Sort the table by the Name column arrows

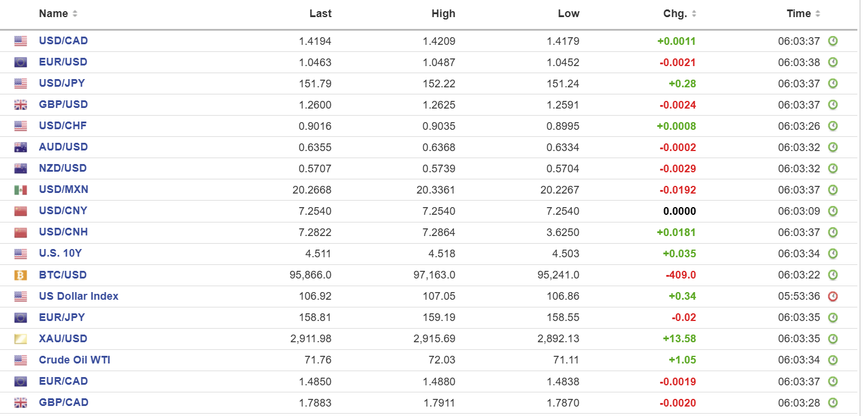point(75,14)
